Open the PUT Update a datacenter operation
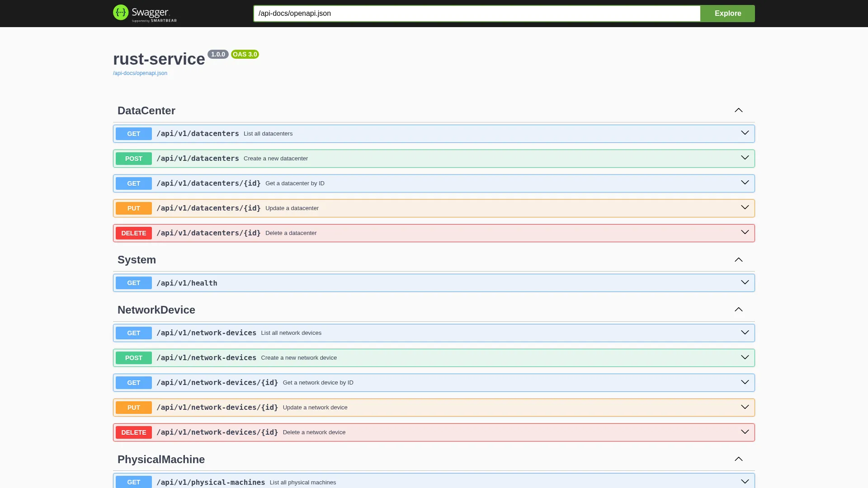 point(434,208)
